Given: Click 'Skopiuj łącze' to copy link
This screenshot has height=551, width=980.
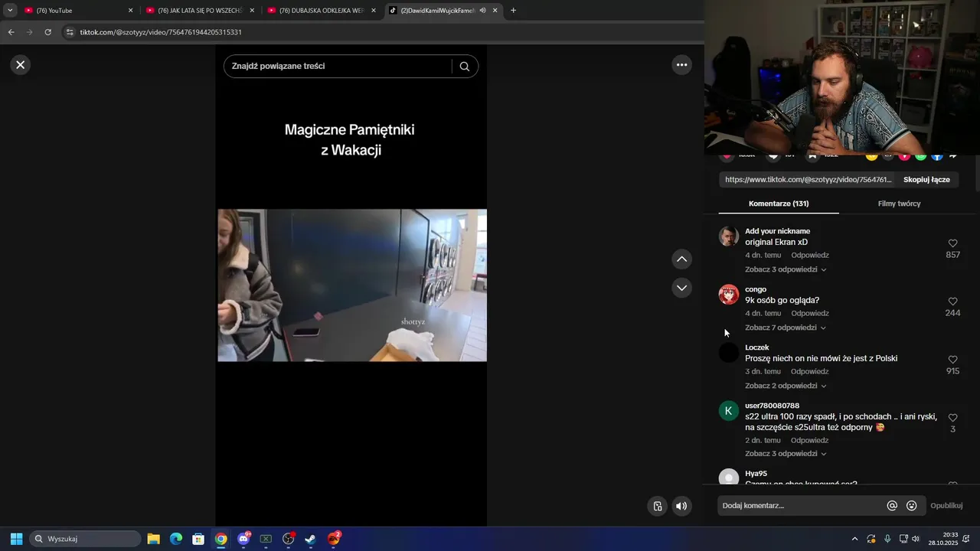Looking at the screenshot, I should click(926, 180).
